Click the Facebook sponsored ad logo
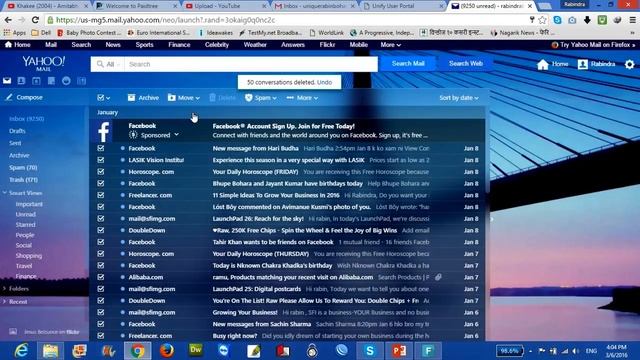 coord(103,131)
